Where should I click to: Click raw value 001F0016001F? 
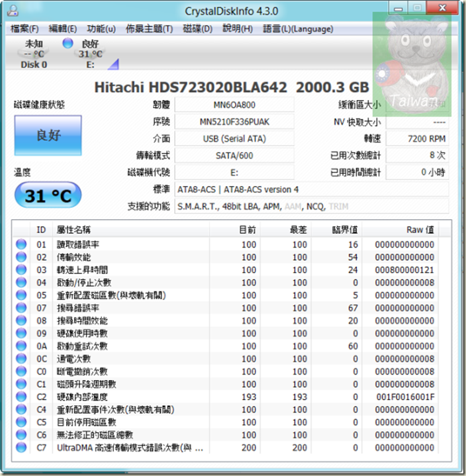[405, 397]
